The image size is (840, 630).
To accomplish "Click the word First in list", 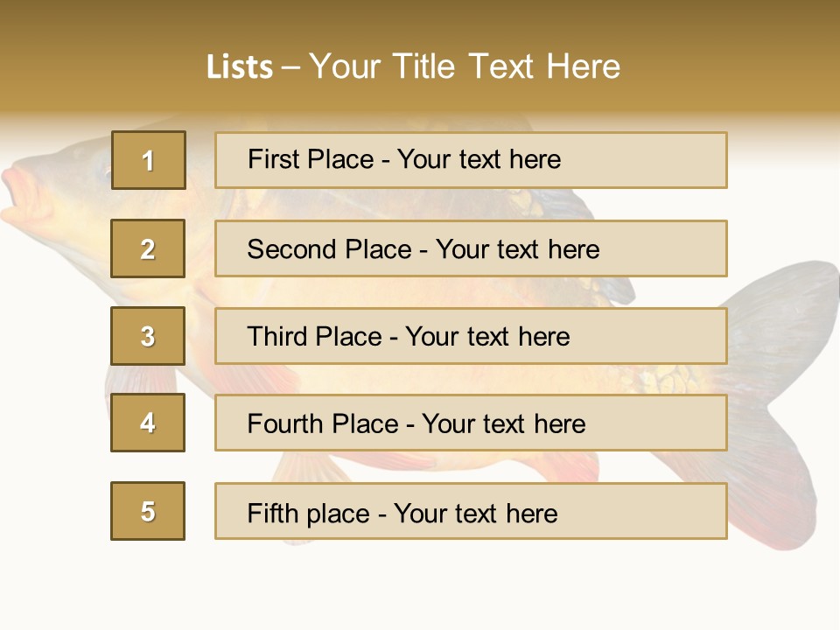I will pos(273,159).
